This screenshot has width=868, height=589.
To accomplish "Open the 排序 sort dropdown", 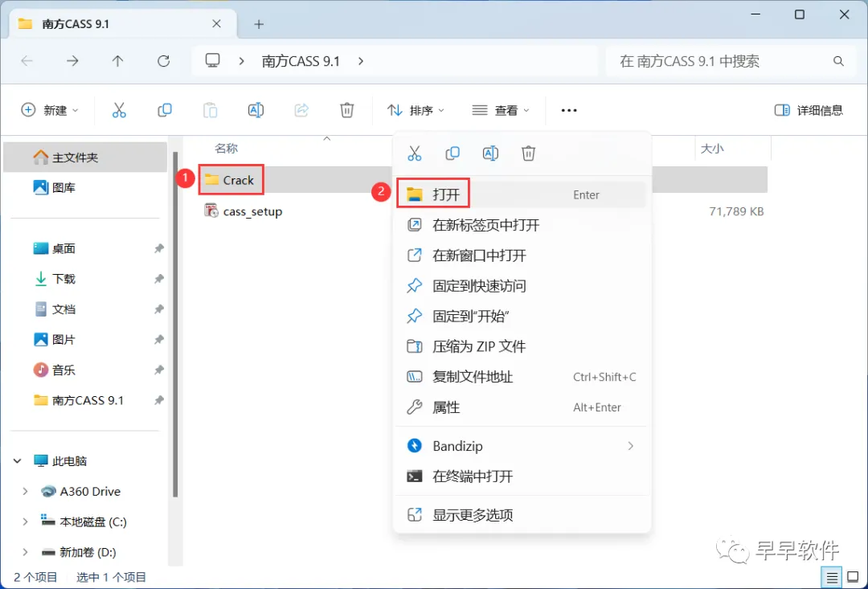I will [x=416, y=110].
